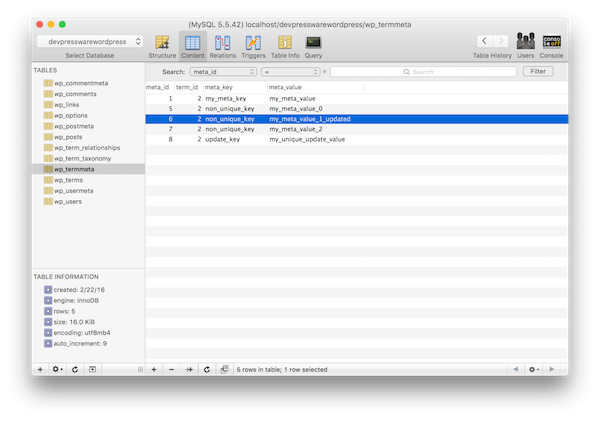Switch to the Content view
600x421 pixels.
(x=193, y=47)
